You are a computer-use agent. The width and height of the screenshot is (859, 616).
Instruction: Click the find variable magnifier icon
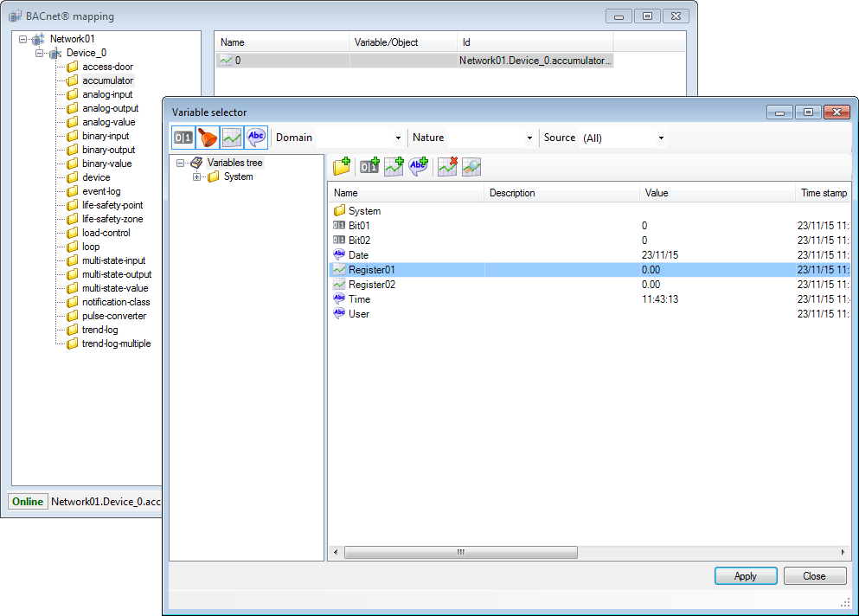(x=471, y=167)
